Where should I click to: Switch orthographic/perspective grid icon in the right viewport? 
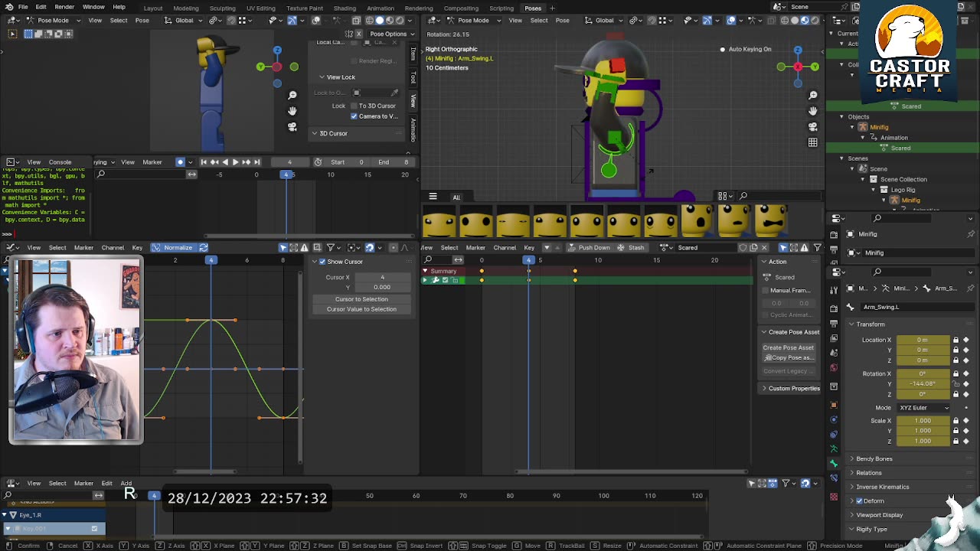coord(813,142)
